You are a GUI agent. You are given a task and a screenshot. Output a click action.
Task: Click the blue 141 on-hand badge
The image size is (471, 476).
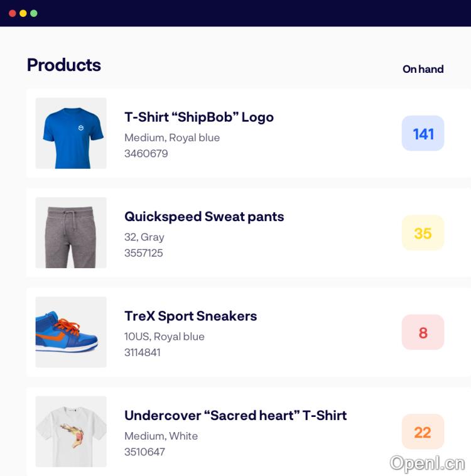423,133
